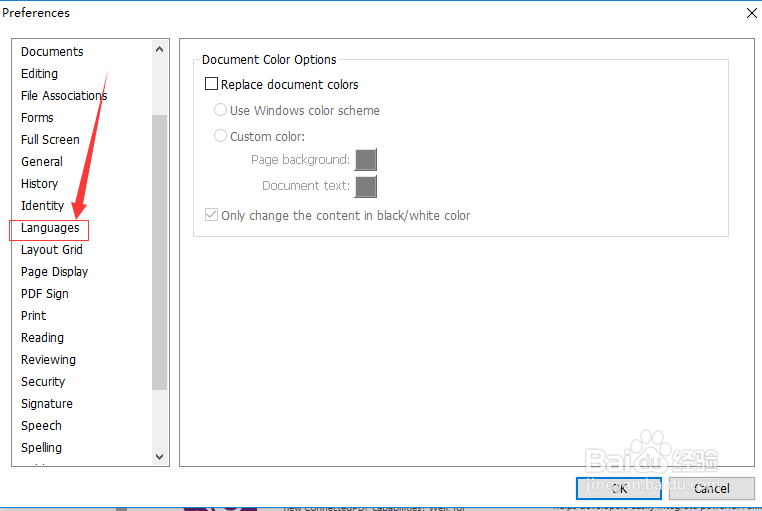Enable Replace document colors checkbox
Viewport: 762px width, 511px height.
pyautogui.click(x=211, y=85)
